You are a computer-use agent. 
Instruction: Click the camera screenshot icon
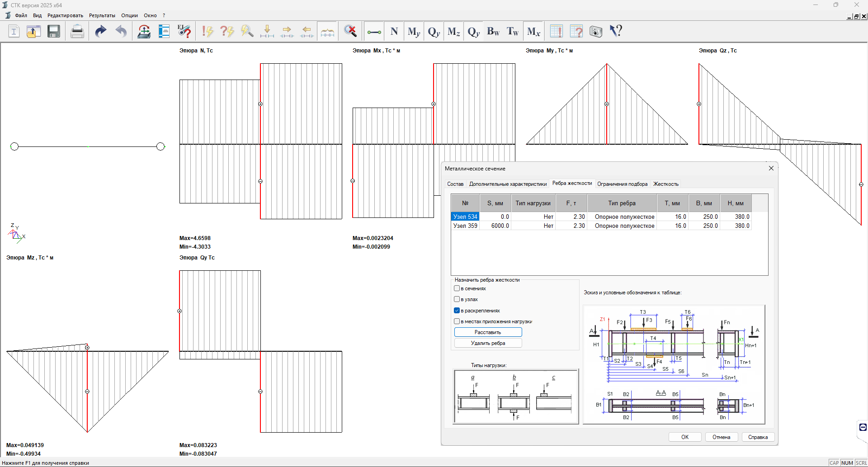(596, 31)
